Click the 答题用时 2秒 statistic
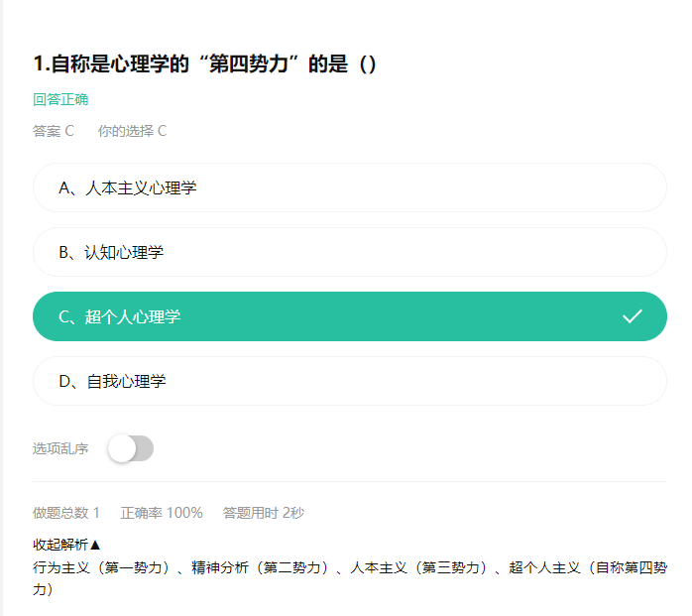692x616 pixels. (x=264, y=513)
